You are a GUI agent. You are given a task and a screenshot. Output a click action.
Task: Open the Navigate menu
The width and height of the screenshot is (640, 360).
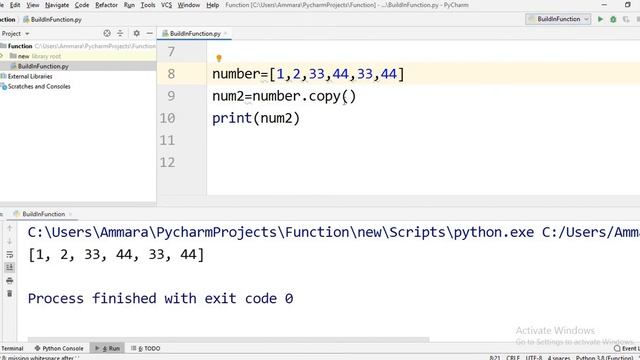point(57,5)
